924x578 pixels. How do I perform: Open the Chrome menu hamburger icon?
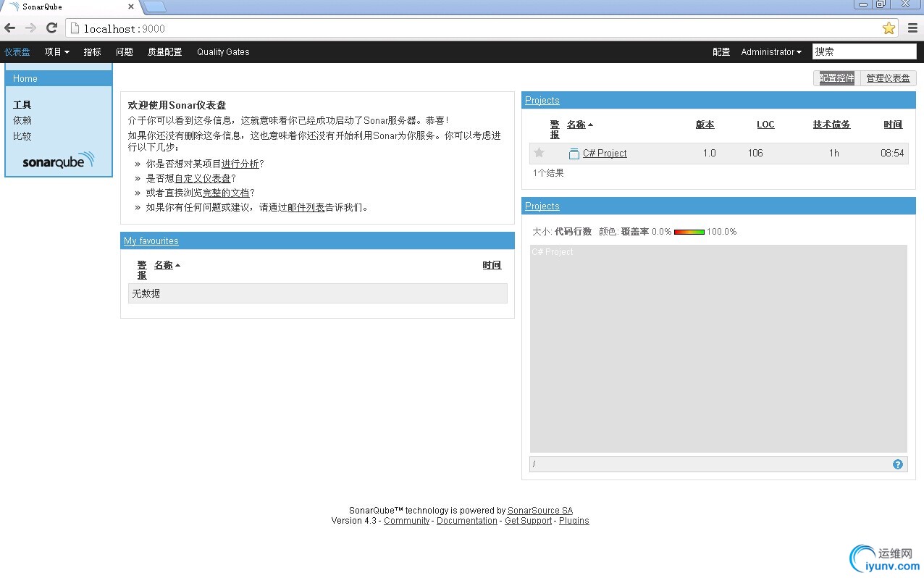coord(912,28)
